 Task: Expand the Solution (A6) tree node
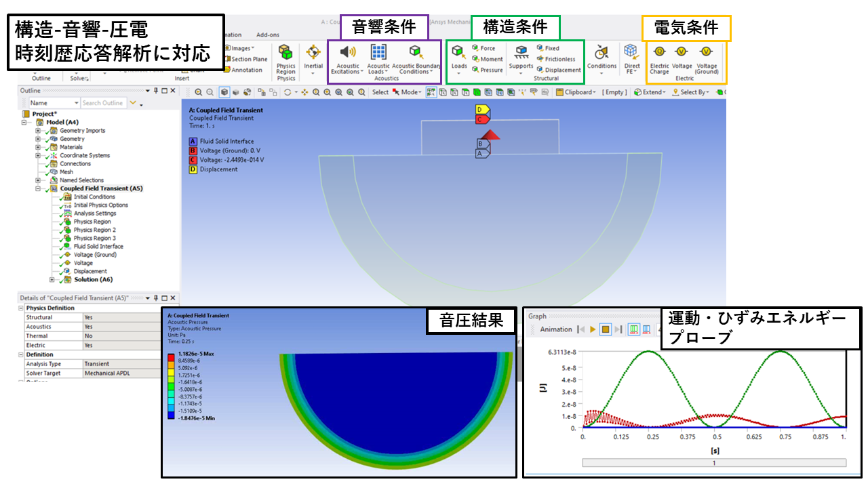click(53, 280)
